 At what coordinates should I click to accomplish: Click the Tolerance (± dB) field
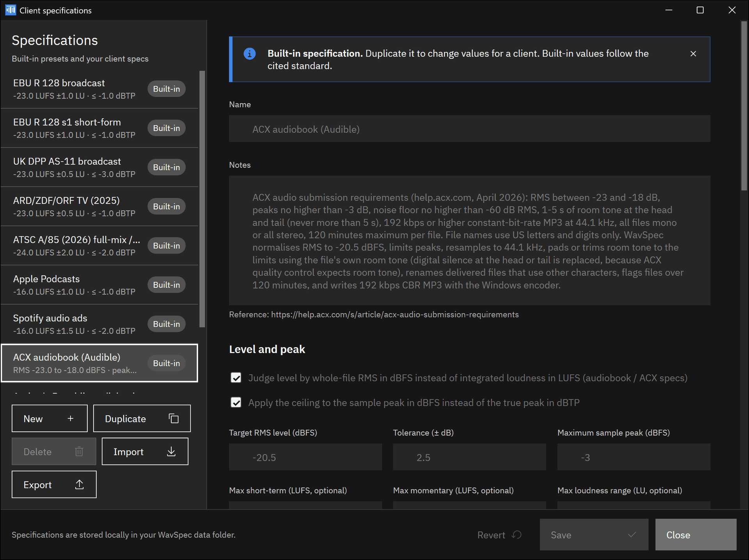click(469, 457)
